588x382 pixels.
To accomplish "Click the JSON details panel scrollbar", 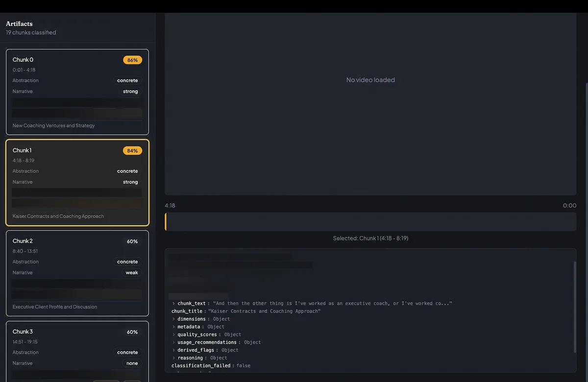I will click(x=574, y=307).
